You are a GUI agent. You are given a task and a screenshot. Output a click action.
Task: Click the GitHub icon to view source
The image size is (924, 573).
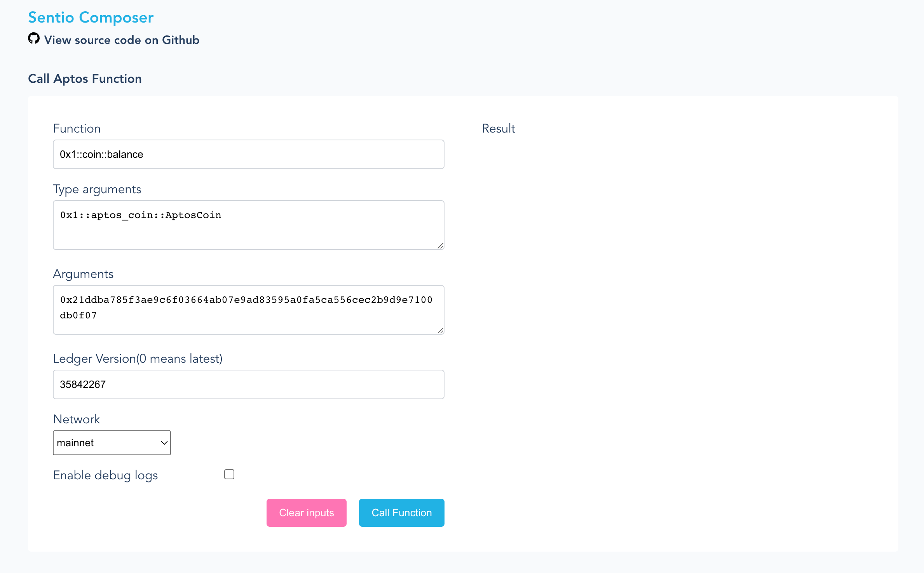(x=33, y=39)
